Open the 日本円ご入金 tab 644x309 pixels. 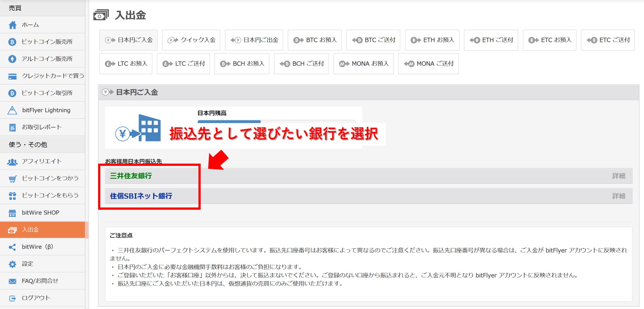click(x=128, y=40)
